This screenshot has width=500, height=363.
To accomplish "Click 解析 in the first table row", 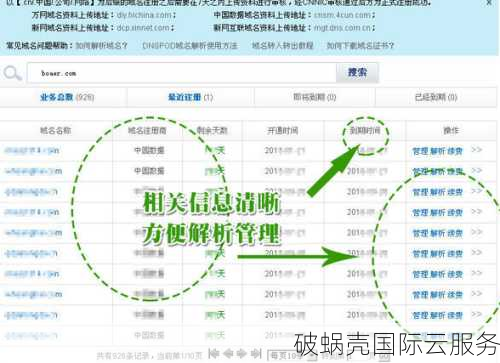I will pyautogui.click(x=437, y=151).
